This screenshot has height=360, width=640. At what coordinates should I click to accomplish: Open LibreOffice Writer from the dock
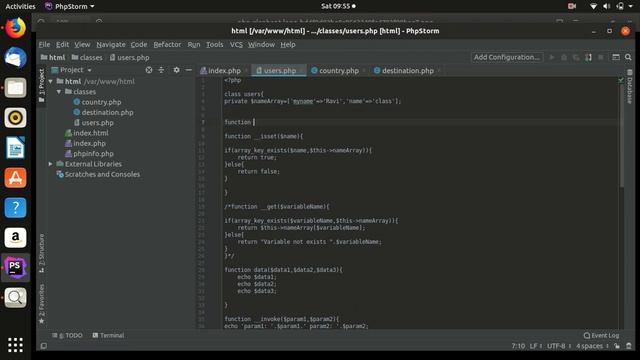coord(16,147)
